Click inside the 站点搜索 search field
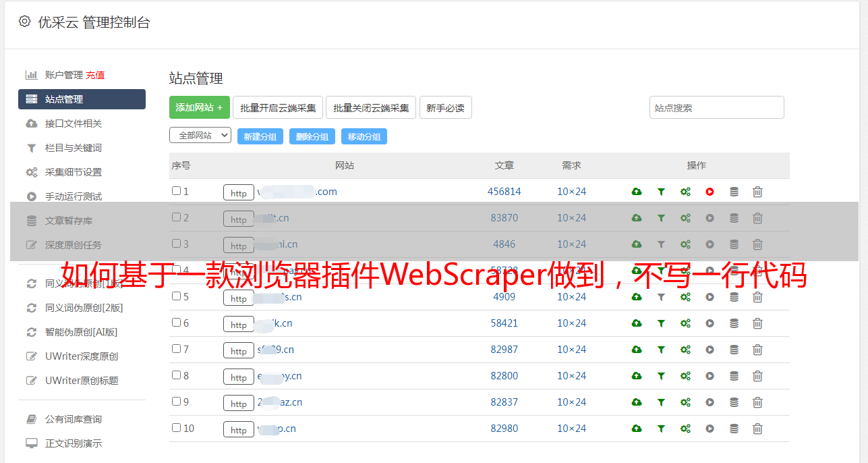 [x=717, y=107]
